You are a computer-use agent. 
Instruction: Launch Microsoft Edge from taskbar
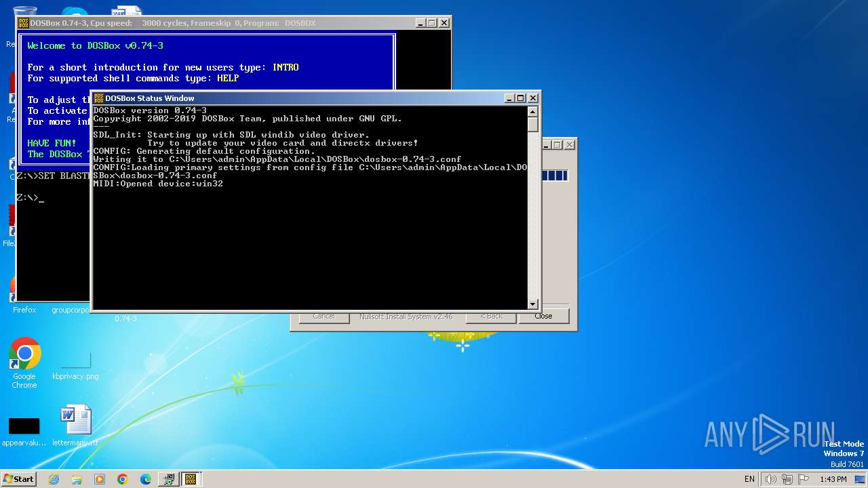[x=146, y=479]
